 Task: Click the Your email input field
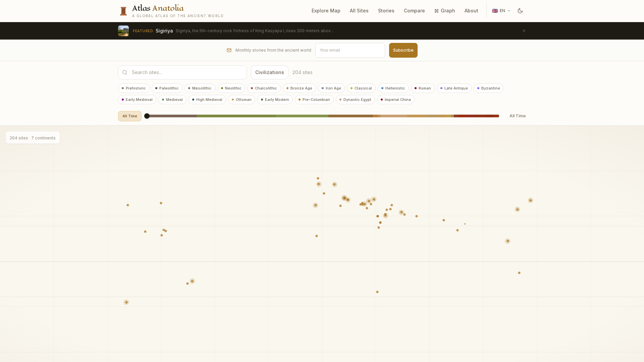pos(350,50)
